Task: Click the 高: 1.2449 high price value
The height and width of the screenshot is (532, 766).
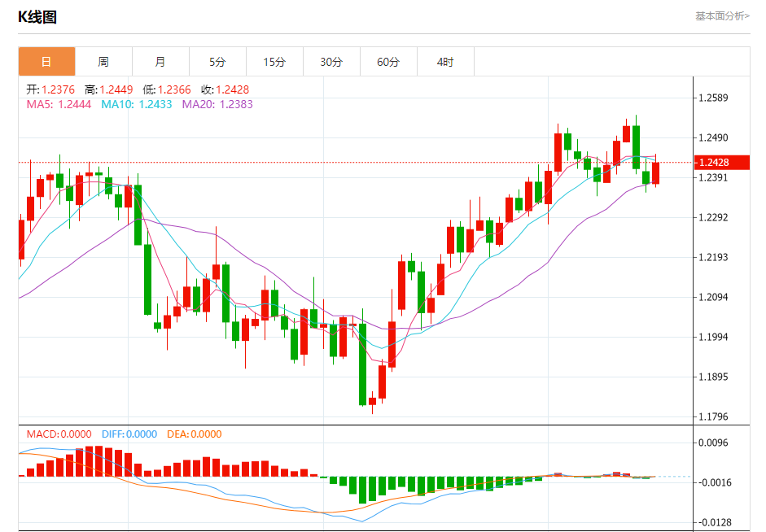Action: (x=108, y=89)
